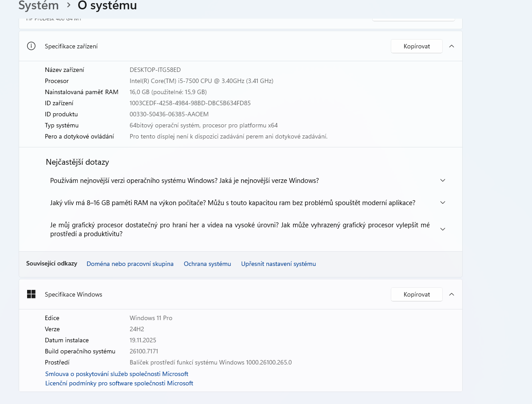Click the Windows 11 Pro edition value
The height and width of the screenshot is (404, 532).
pyautogui.click(x=151, y=318)
